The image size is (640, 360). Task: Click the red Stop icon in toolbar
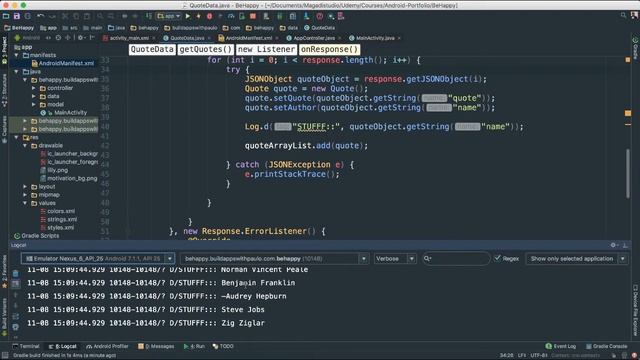point(253,16)
